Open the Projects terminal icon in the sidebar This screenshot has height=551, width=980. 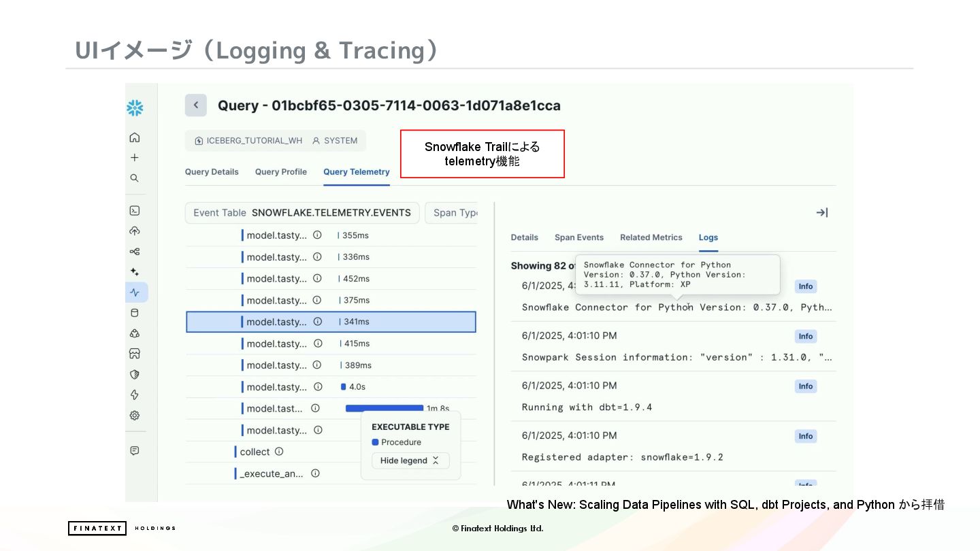(x=135, y=211)
